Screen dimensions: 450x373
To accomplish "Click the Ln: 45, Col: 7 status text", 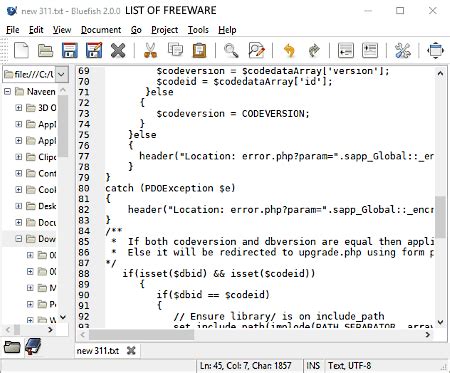I will [x=246, y=366].
